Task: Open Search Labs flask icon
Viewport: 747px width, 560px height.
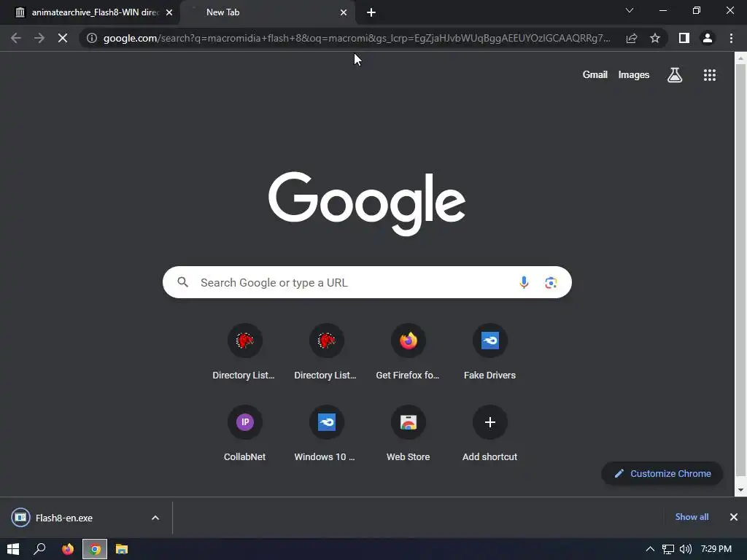Action: pos(675,75)
